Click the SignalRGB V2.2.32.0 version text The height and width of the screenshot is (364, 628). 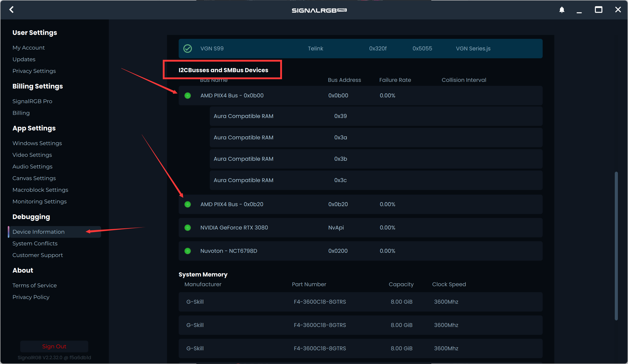coord(54,358)
